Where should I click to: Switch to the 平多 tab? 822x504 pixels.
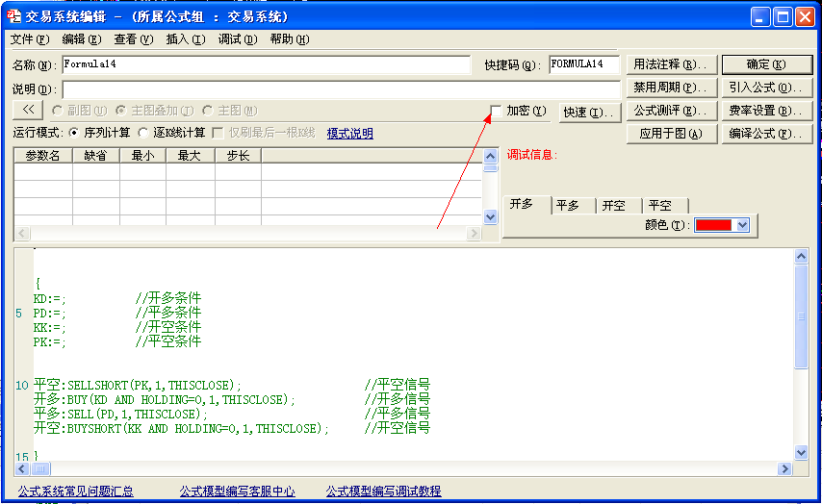pos(567,205)
